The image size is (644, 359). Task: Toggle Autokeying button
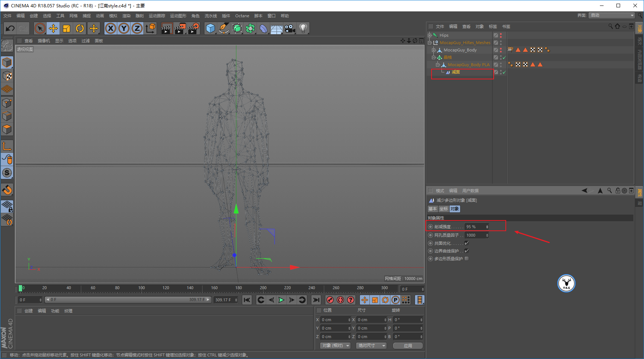[340, 300]
